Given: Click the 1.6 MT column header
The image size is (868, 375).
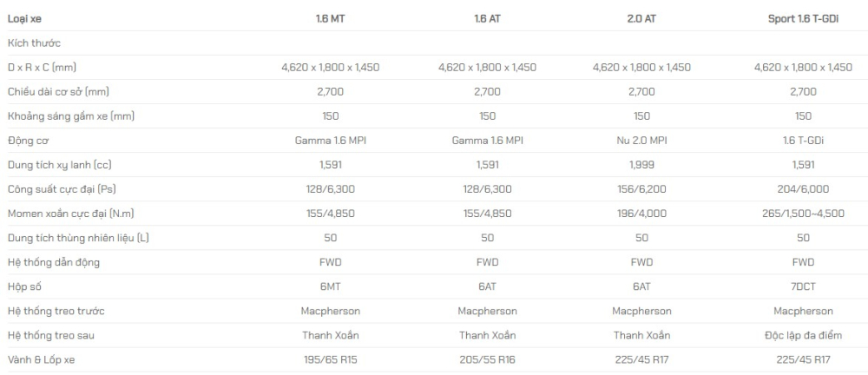Looking at the screenshot, I should pos(331,19).
